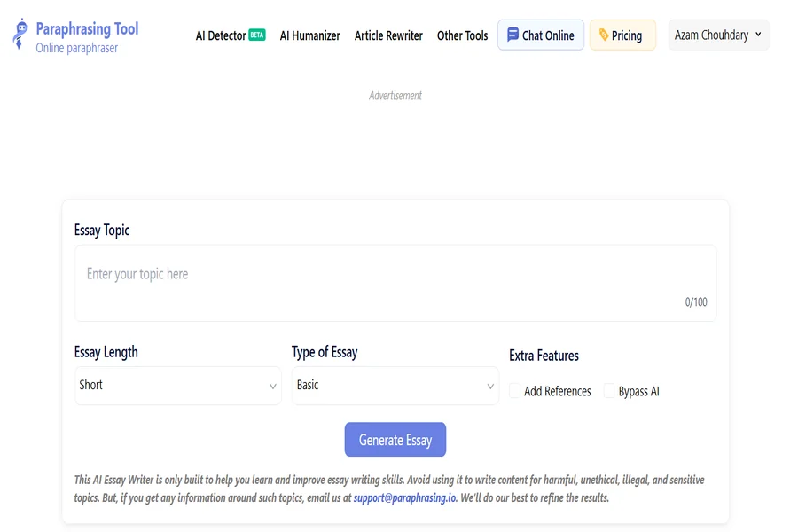This screenshot has height=532, width=798.
Task: Click the Essay Length dropdown arrow icon
Action: pos(273,387)
